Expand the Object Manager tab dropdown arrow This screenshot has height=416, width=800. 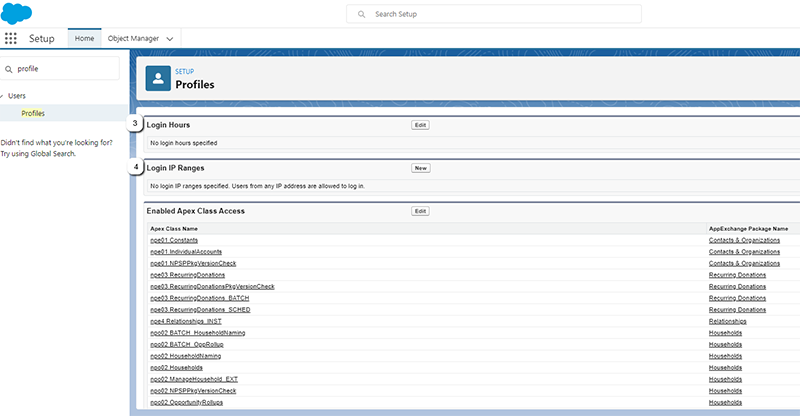170,38
